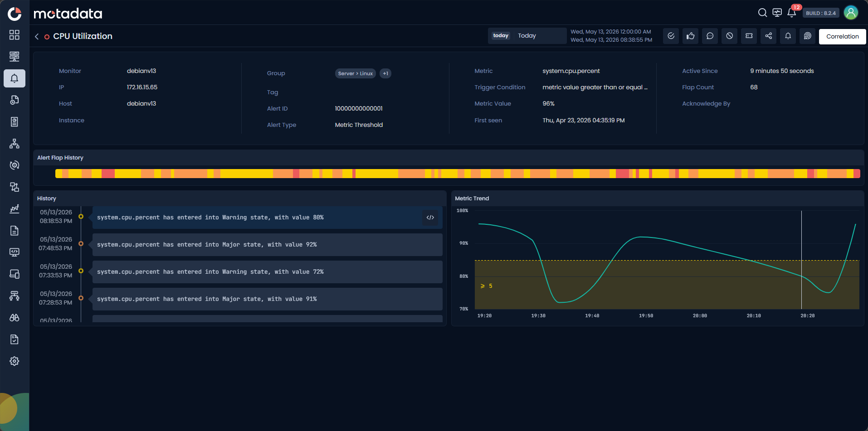The width and height of the screenshot is (868, 431).
Task: Open the network workflow sidebar icon
Action: (x=15, y=296)
